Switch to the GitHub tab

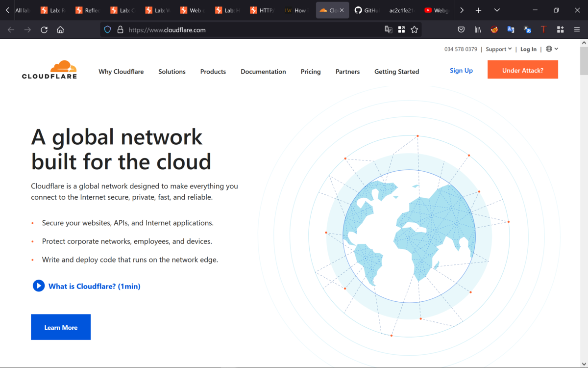tap(367, 10)
